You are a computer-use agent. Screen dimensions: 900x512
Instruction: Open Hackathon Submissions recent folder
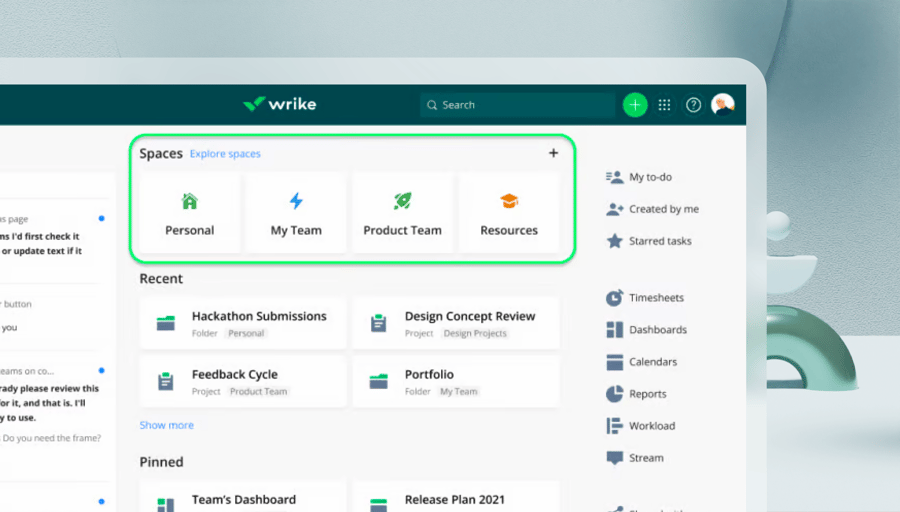243,323
